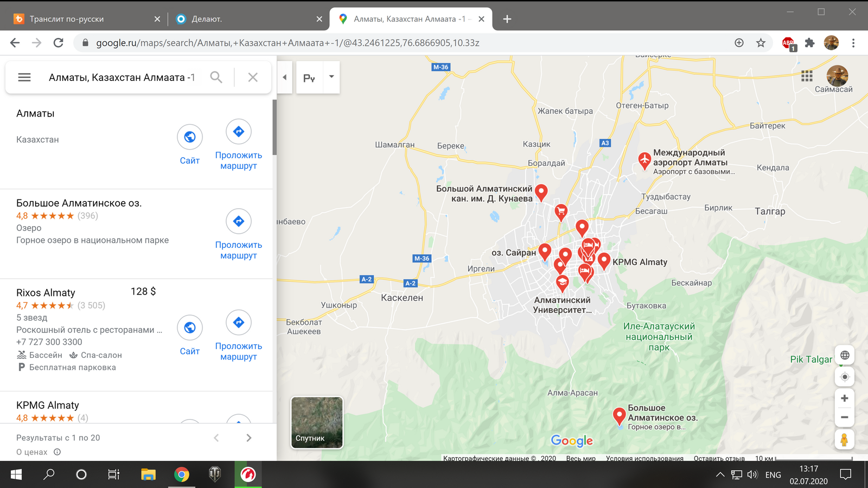Open the ABP extension icon
Image resolution: width=868 pixels, height=488 pixels.
788,43
